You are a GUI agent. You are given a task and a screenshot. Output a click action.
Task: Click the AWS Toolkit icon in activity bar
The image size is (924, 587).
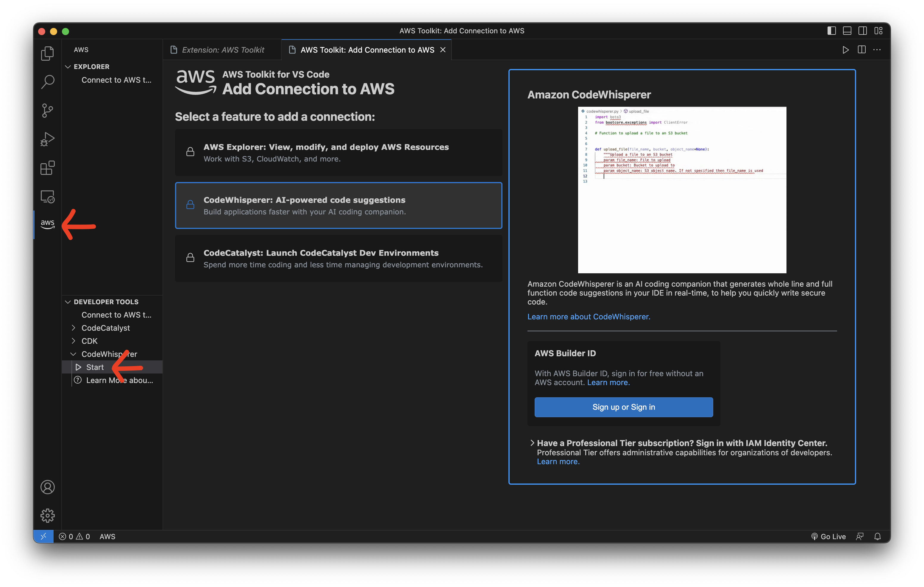coord(47,224)
